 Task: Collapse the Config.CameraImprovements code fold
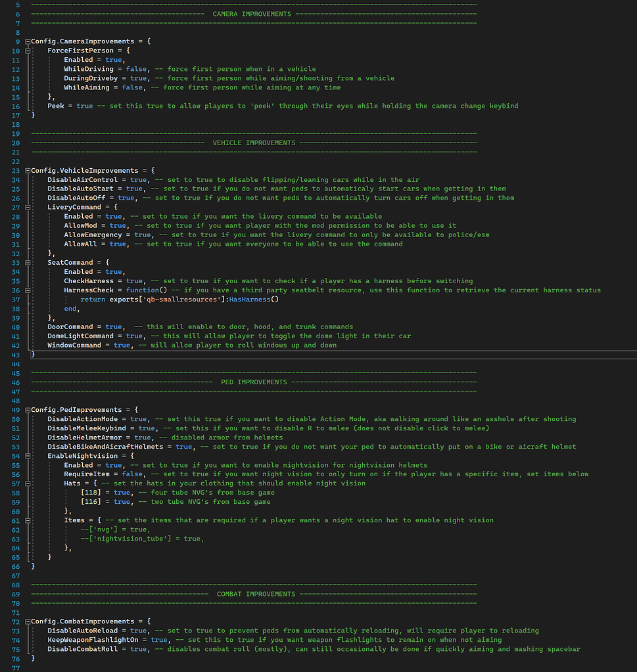tap(26, 41)
